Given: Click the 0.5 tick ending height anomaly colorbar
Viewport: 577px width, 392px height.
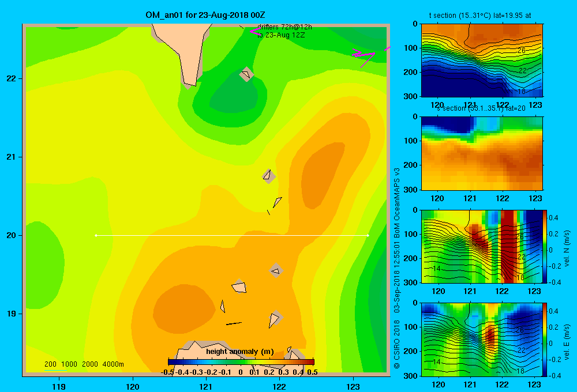Looking at the screenshot, I should (312, 372).
